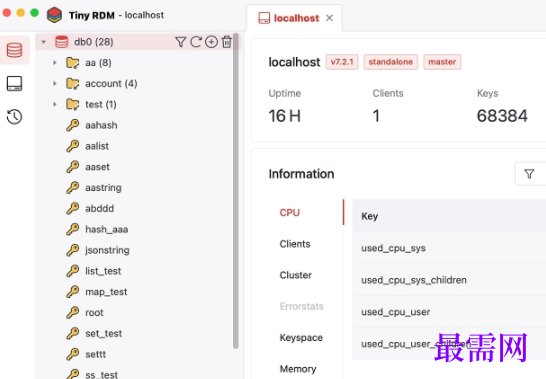The image size is (546, 379).
Task: Click the master role tag
Action: [x=442, y=62]
